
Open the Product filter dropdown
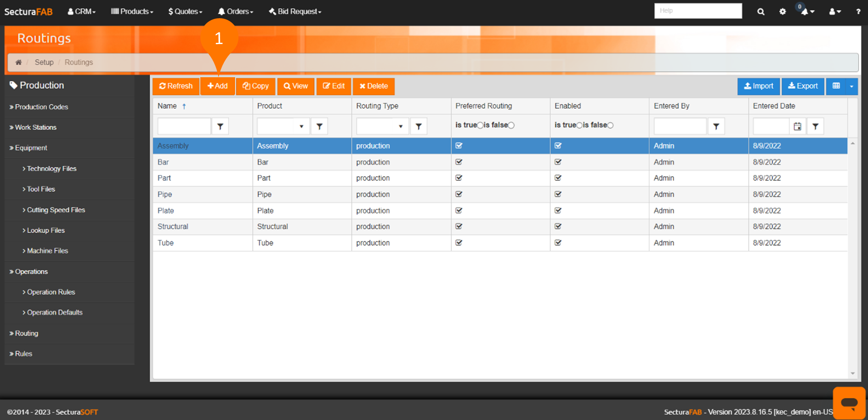pyautogui.click(x=301, y=127)
